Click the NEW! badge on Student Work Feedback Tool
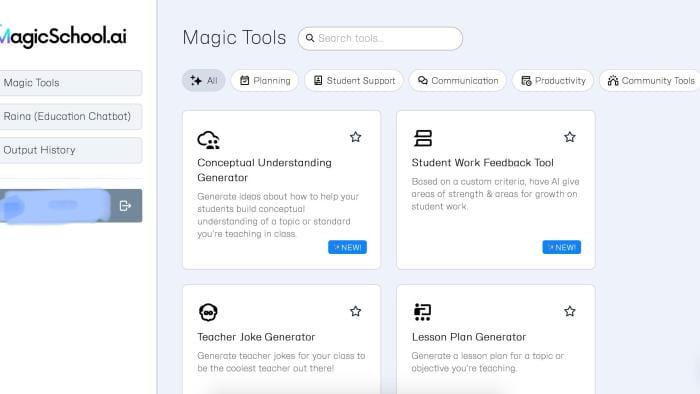This screenshot has height=394, width=700. tap(562, 247)
